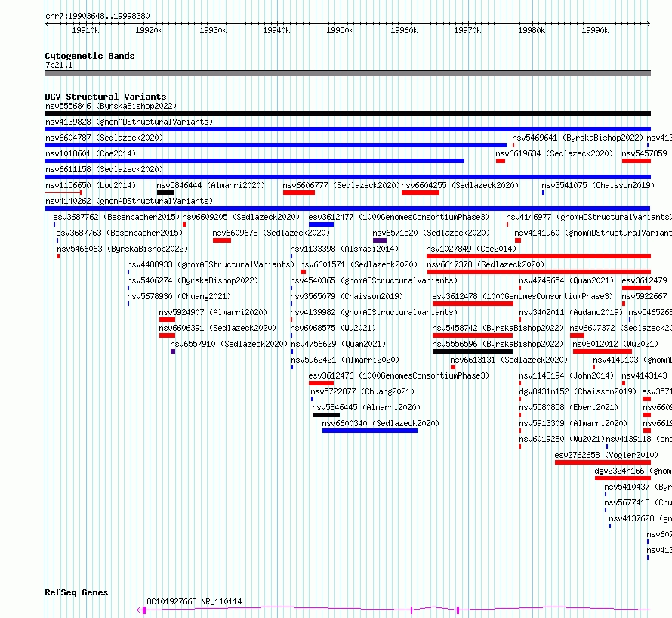The height and width of the screenshot is (618, 672).
Task: Select black bar under nsv5556596
Action: (x=473, y=351)
